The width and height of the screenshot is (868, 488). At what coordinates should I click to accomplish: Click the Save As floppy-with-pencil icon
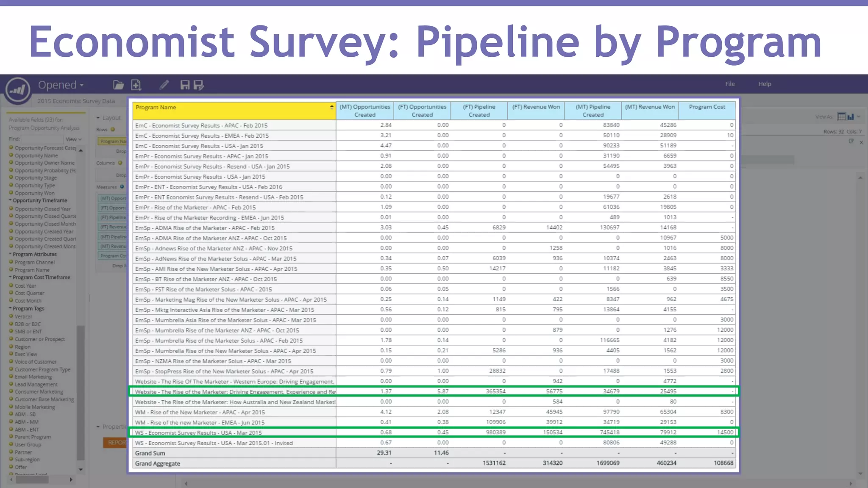199,85
